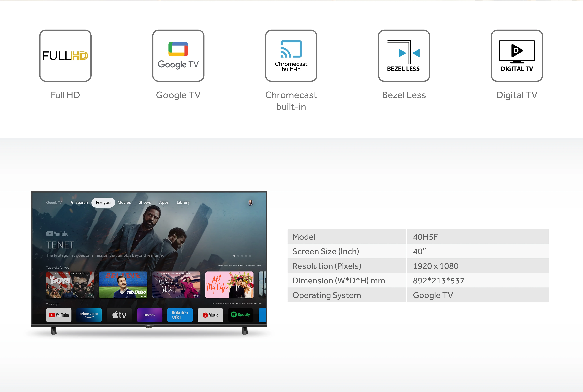Screen dimensions: 583x392
Task: Select The Boys thumbnail
Action: 70,285
